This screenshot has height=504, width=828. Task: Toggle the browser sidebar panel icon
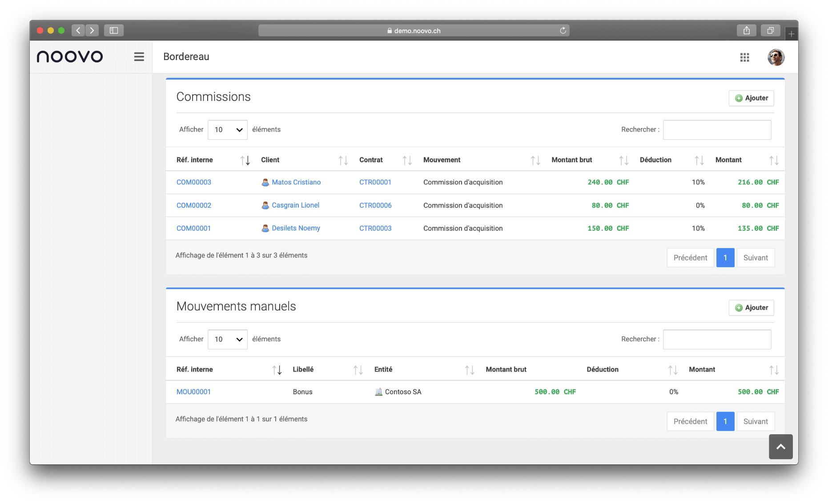pyautogui.click(x=114, y=31)
